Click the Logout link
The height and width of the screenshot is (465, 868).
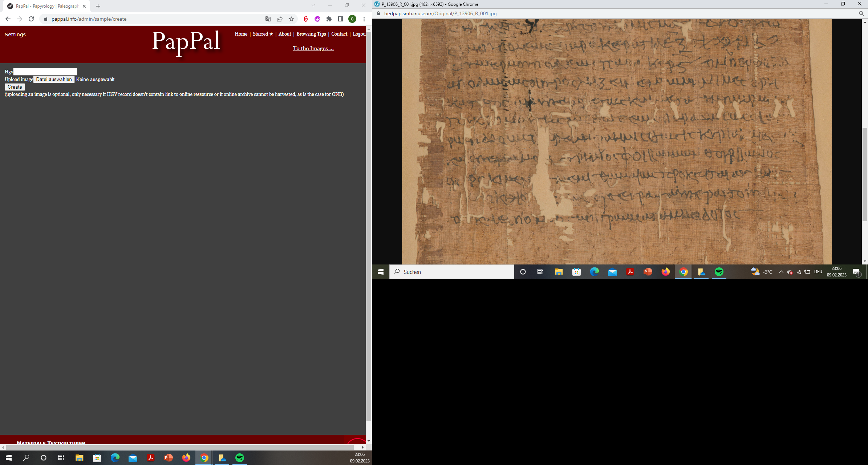(x=359, y=34)
